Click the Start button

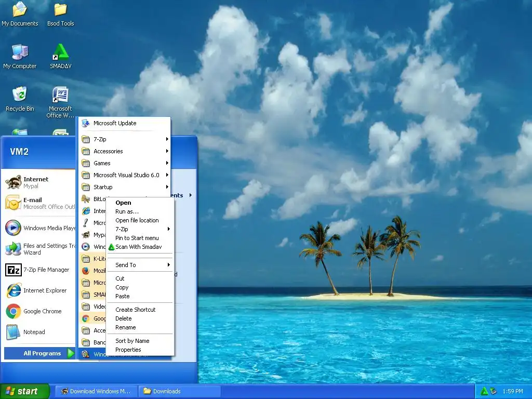click(25, 391)
